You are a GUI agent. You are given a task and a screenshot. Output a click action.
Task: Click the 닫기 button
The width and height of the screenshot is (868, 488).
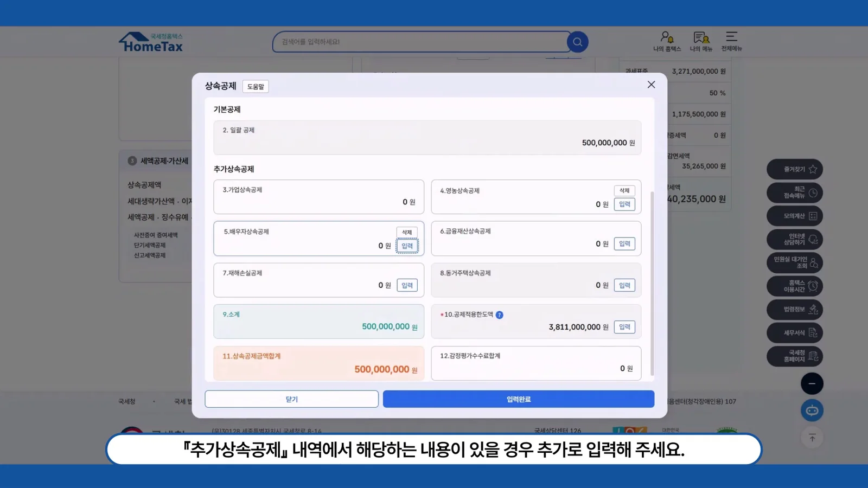(291, 399)
